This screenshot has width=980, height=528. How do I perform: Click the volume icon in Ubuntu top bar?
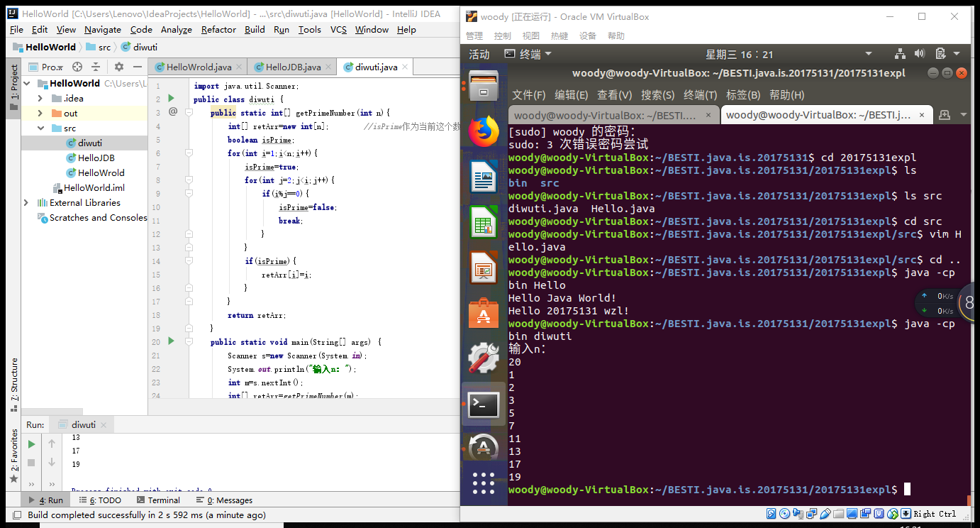(x=920, y=54)
